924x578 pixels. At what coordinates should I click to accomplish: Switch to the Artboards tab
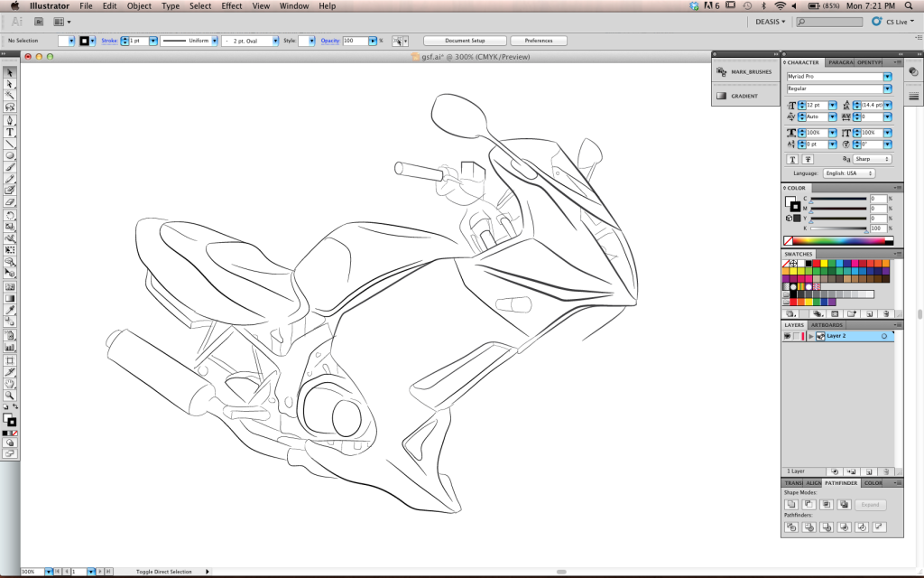827,325
